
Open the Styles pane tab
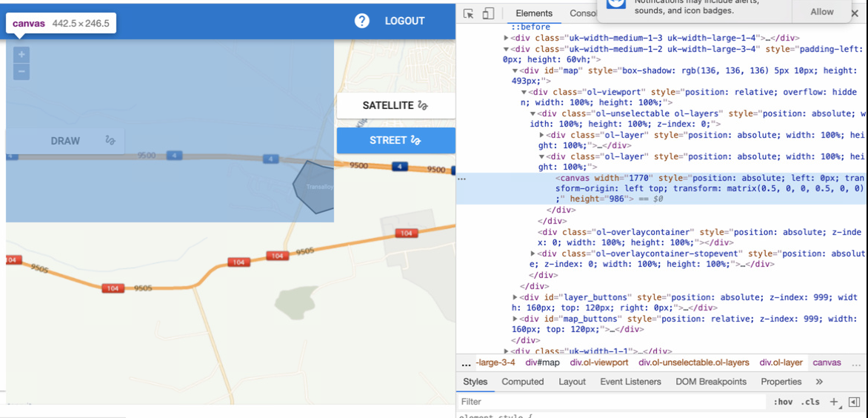[475, 382]
